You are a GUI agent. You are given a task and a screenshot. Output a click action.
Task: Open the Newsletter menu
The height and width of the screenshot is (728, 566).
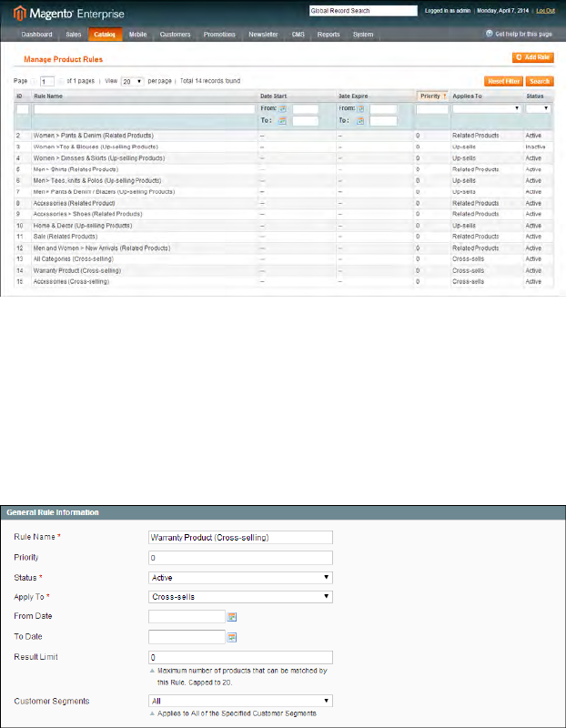(263, 35)
